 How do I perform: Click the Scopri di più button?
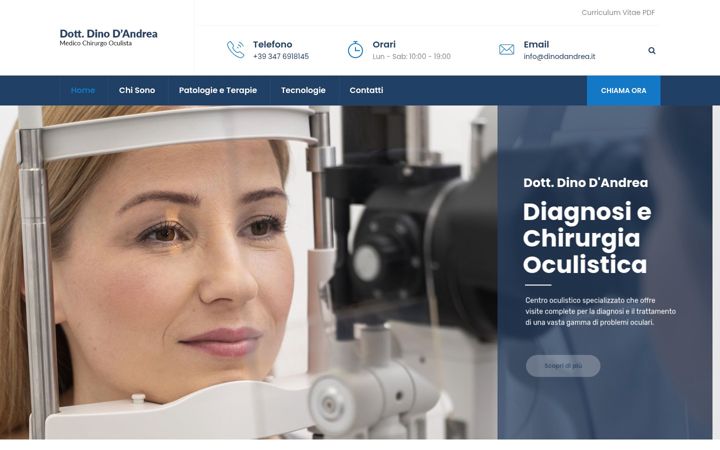pos(563,366)
